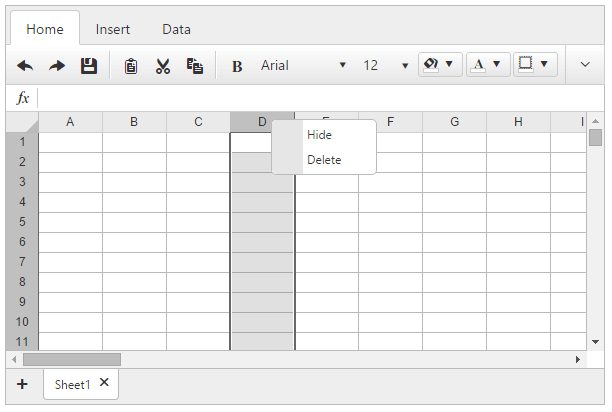Click the vertical scrollbar down arrow
This screenshot has height=412, width=612.
click(x=595, y=342)
